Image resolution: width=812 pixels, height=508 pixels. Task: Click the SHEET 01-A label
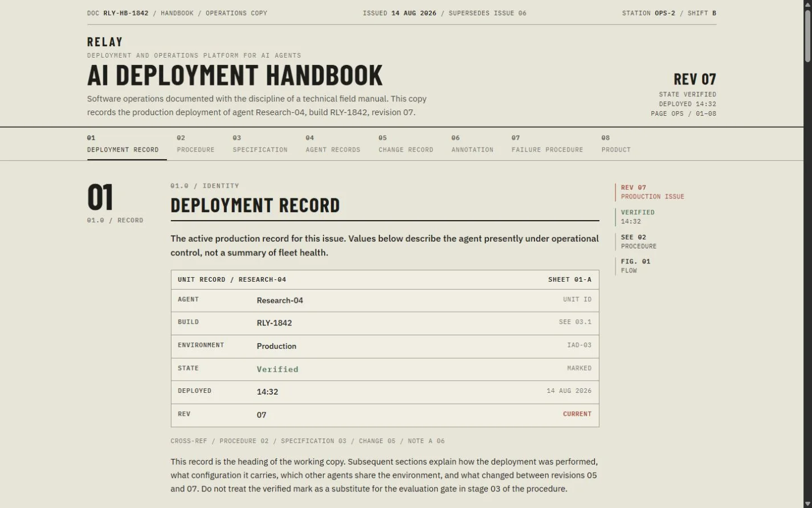coord(570,279)
